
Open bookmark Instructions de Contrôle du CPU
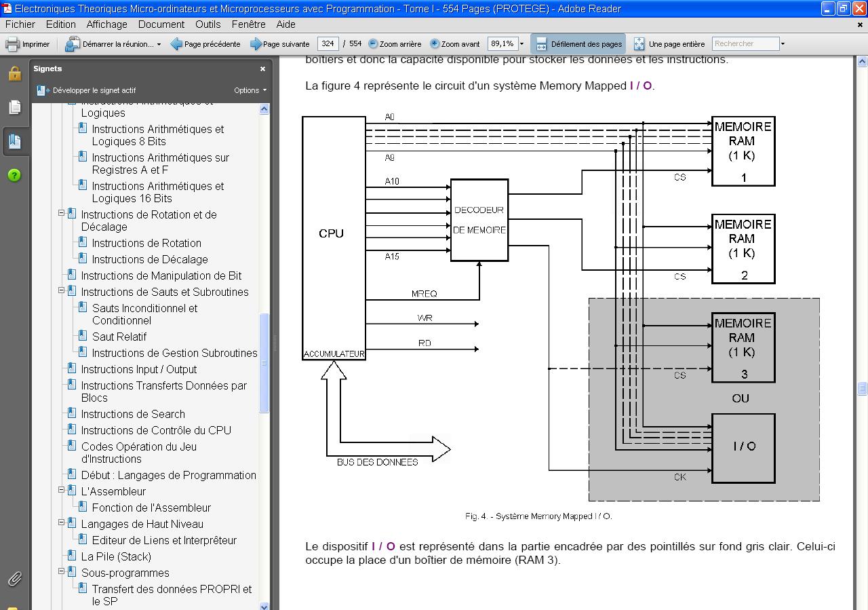(156, 430)
